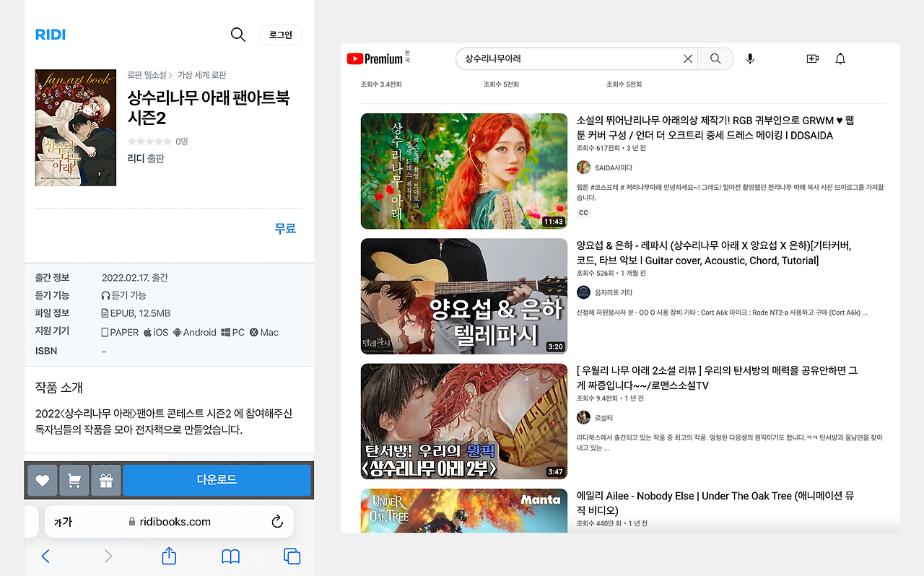Go forward in Safari
The height and width of the screenshot is (576, 924).
(108, 556)
